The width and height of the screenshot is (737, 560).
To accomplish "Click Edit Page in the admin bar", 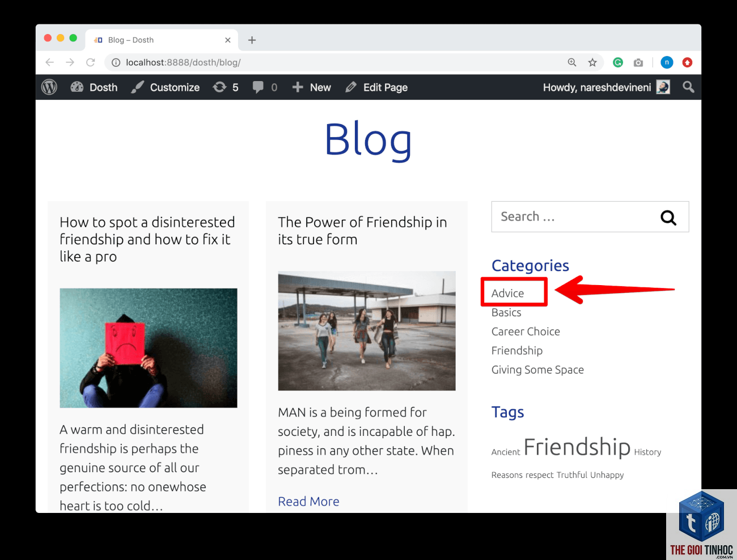I will click(376, 87).
